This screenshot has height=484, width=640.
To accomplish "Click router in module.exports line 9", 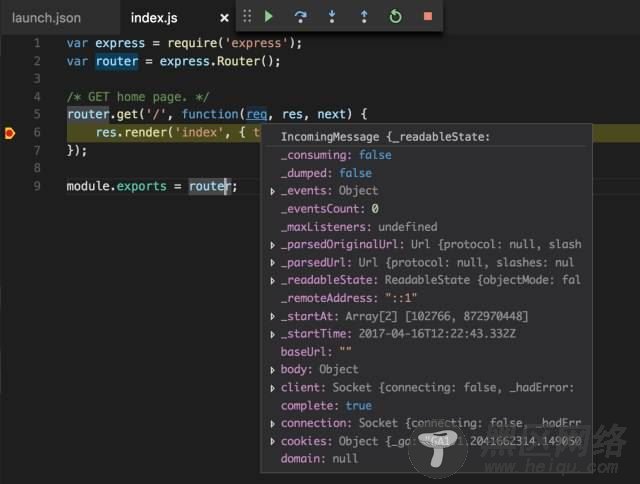I will pos(210,186).
